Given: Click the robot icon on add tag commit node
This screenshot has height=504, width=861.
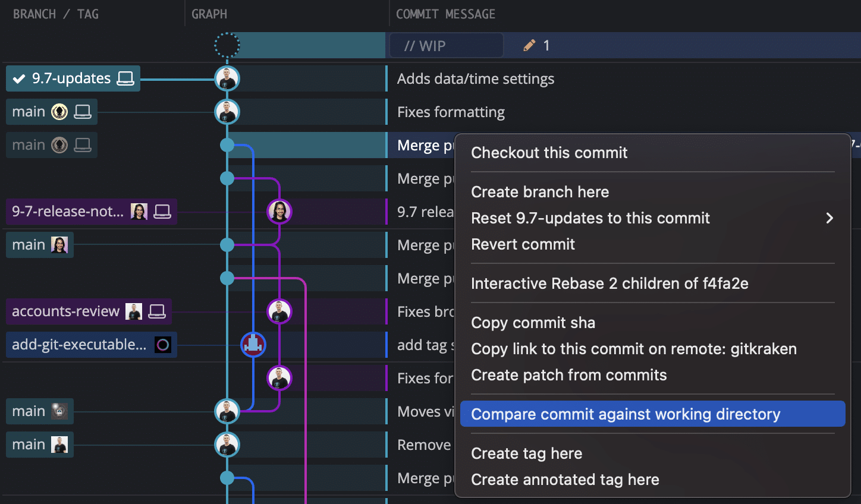Looking at the screenshot, I should point(253,345).
